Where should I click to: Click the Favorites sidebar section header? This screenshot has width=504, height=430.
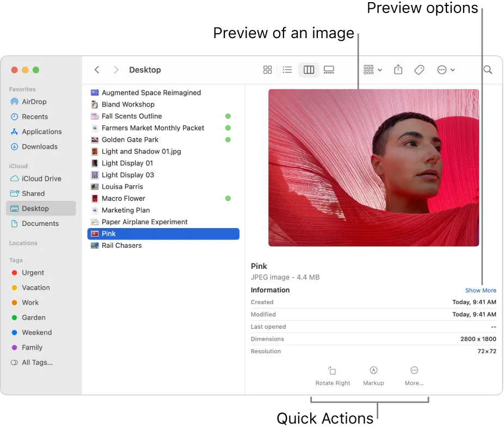click(22, 89)
